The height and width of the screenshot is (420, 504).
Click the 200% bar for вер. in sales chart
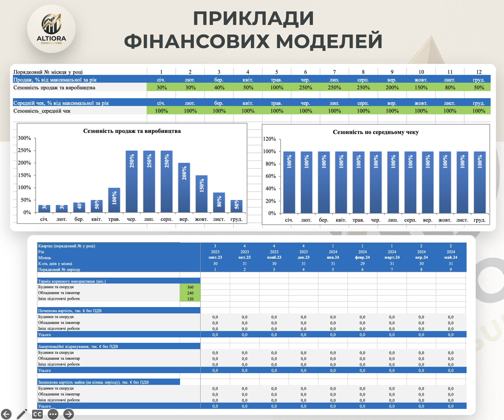[x=184, y=188]
